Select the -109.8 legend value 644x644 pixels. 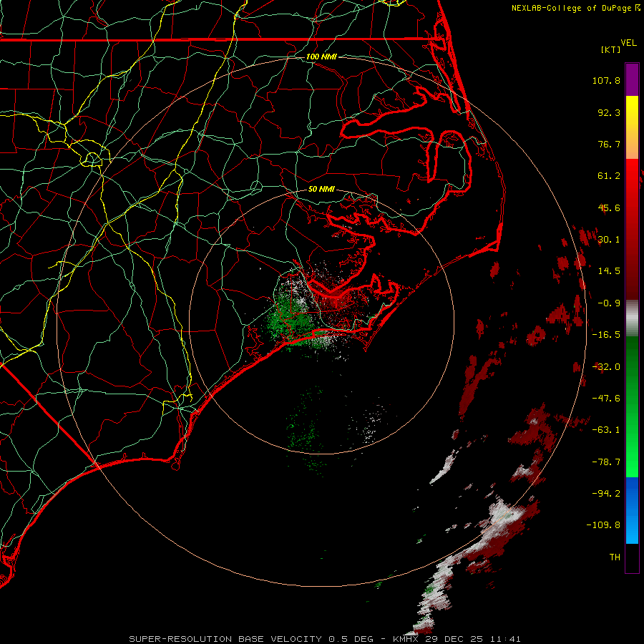[x=603, y=525]
